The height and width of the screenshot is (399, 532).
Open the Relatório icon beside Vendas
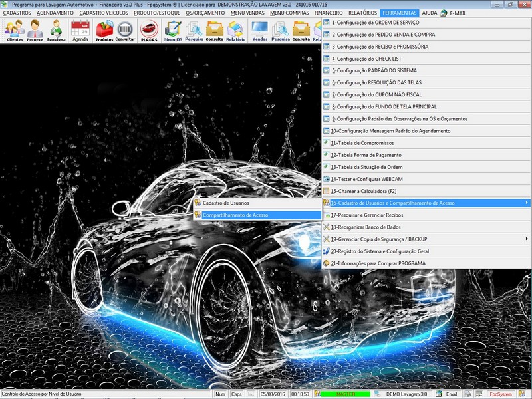click(235, 30)
